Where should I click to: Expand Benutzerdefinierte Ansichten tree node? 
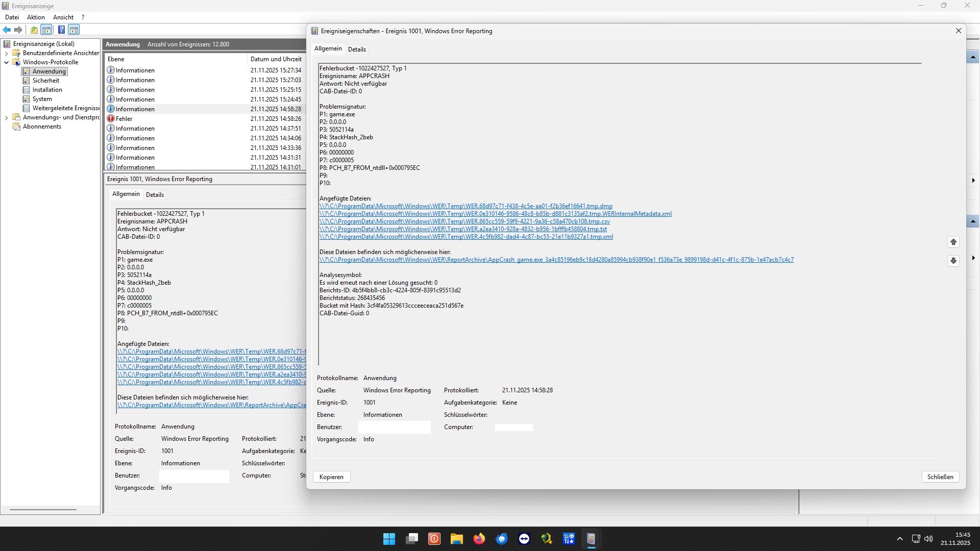tap(6, 53)
